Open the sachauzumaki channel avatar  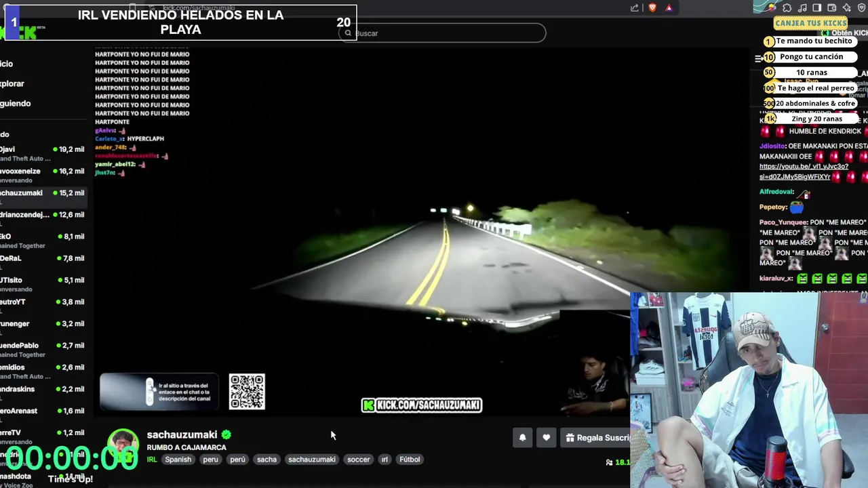tap(123, 444)
